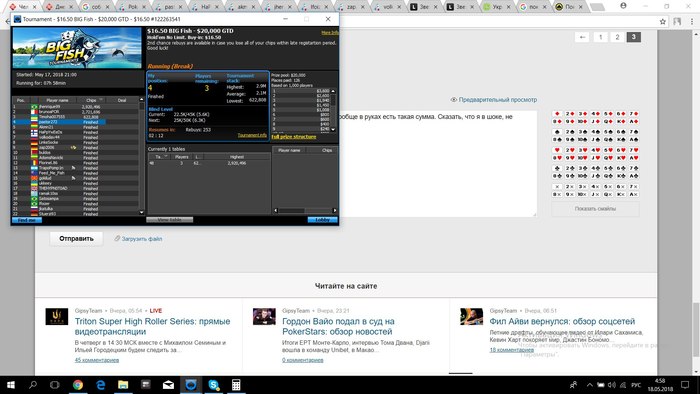The height and width of the screenshot is (394, 700).
Task: Open the Windows notification center
Action: point(685,385)
